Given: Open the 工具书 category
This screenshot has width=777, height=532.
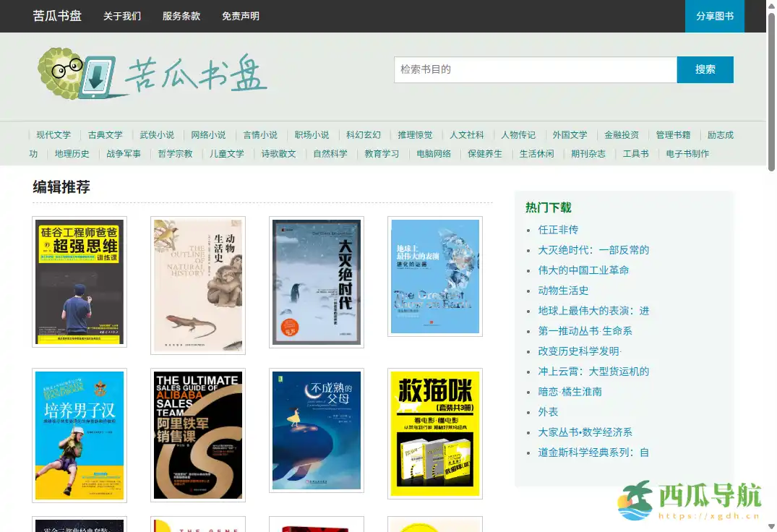Looking at the screenshot, I should (x=635, y=153).
